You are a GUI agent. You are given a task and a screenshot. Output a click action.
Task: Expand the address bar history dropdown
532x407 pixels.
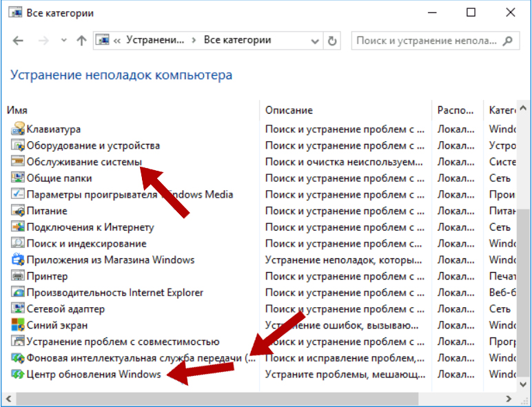coord(315,41)
